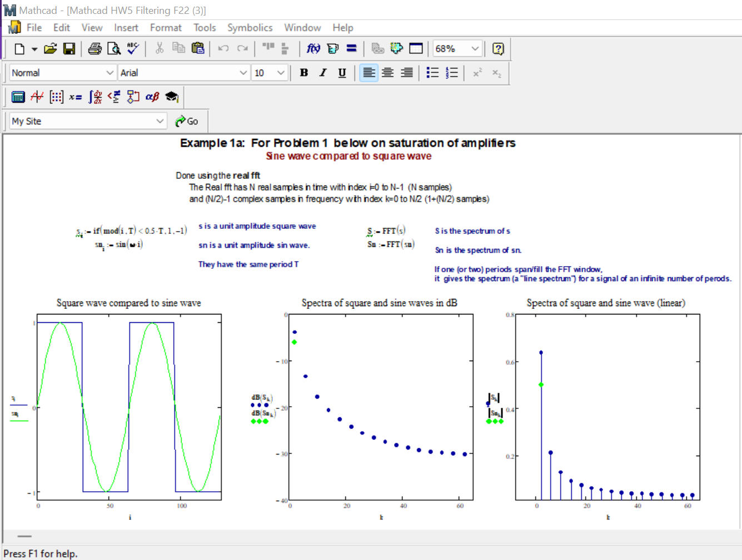
Task: Open the Window menu
Action: [x=302, y=28]
